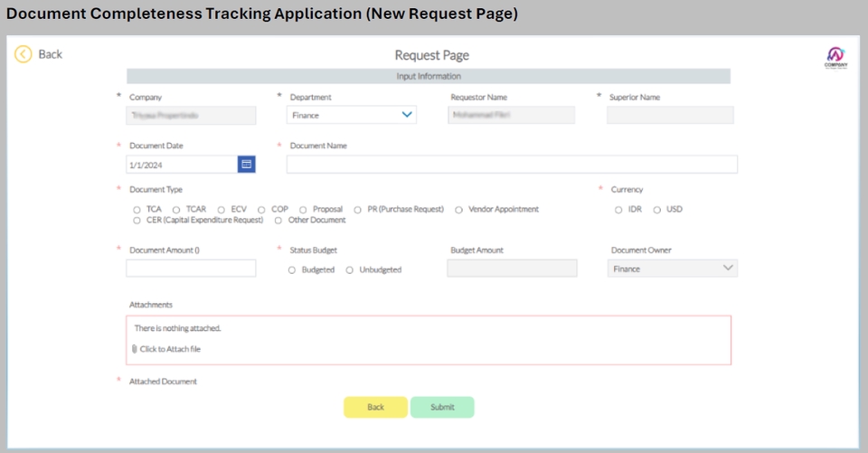Click the circular back arrow icon
Viewport: 868px width, 453px height.
pos(24,54)
